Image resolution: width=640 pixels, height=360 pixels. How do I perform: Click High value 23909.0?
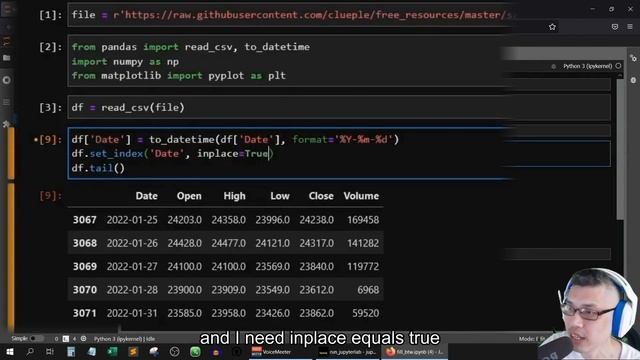pos(229,290)
